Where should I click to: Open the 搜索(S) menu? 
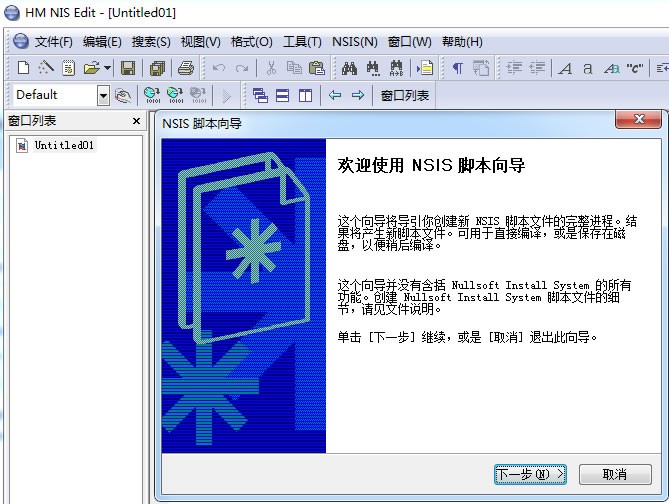click(151, 42)
